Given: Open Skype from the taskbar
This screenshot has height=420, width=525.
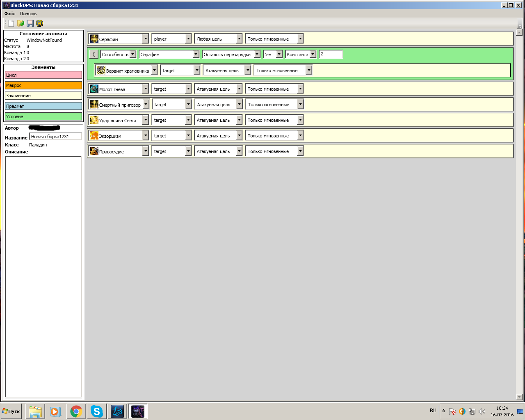Looking at the screenshot, I should 97,411.
